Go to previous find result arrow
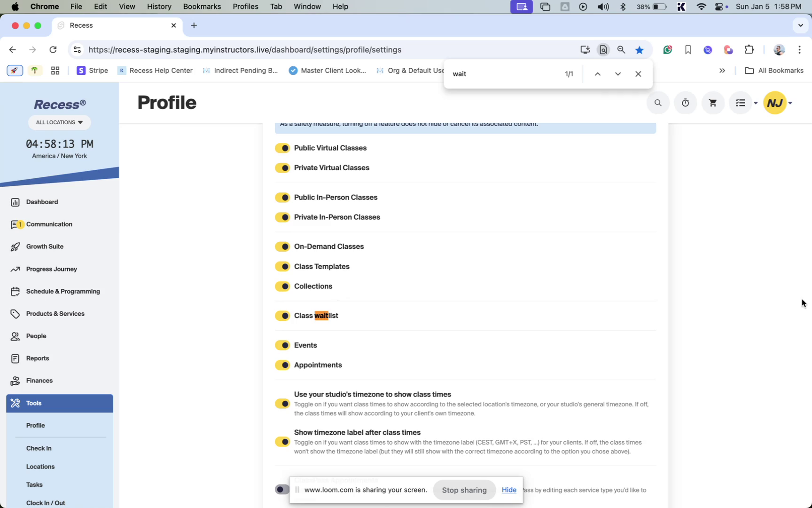The image size is (812, 508). (598, 74)
